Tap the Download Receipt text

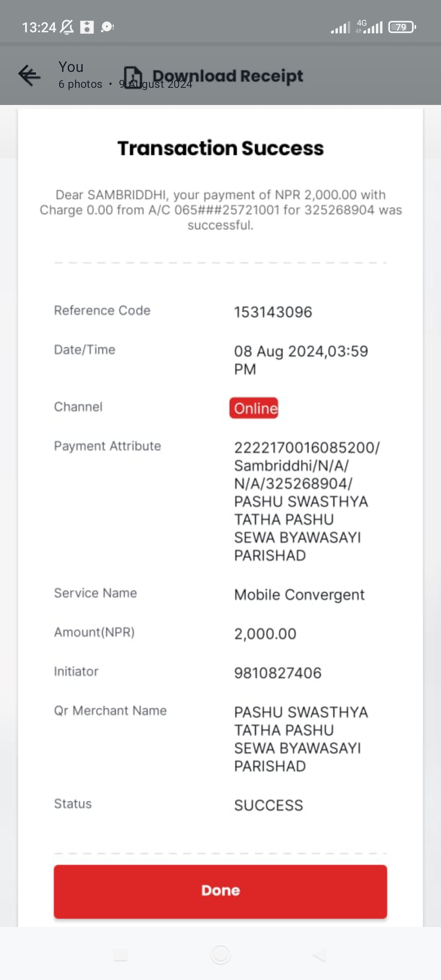(x=228, y=76)
